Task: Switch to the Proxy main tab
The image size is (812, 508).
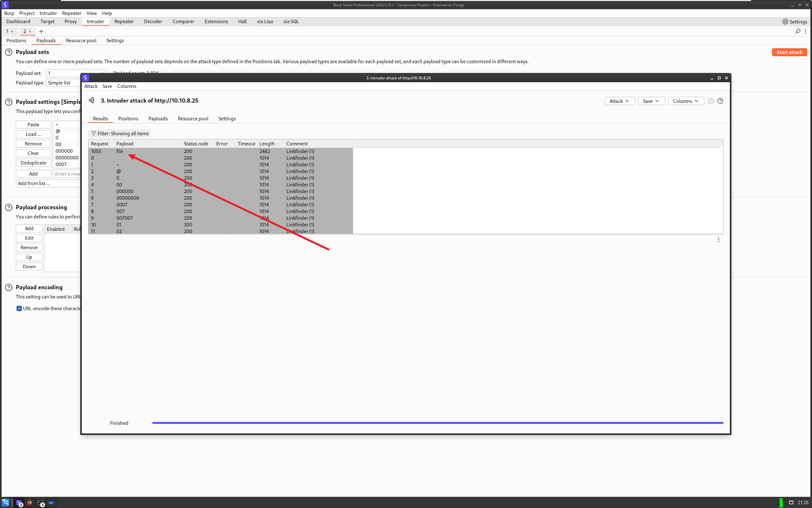Action: [70, 22]
